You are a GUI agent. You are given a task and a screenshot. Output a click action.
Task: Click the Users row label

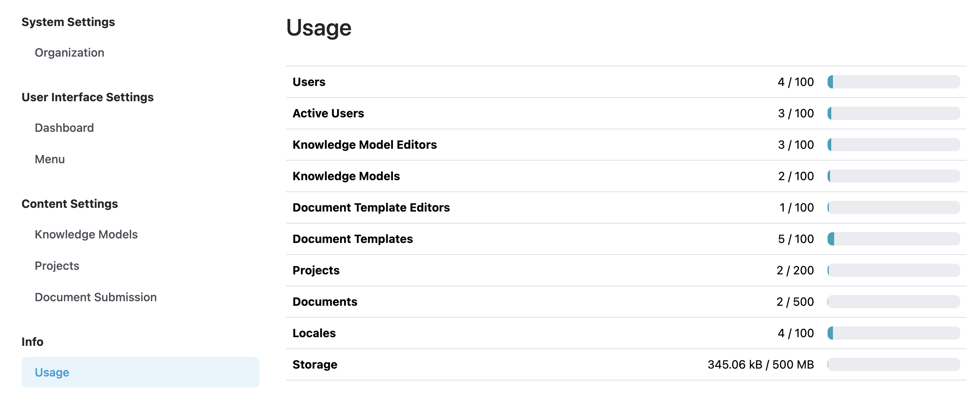point(309,82)
